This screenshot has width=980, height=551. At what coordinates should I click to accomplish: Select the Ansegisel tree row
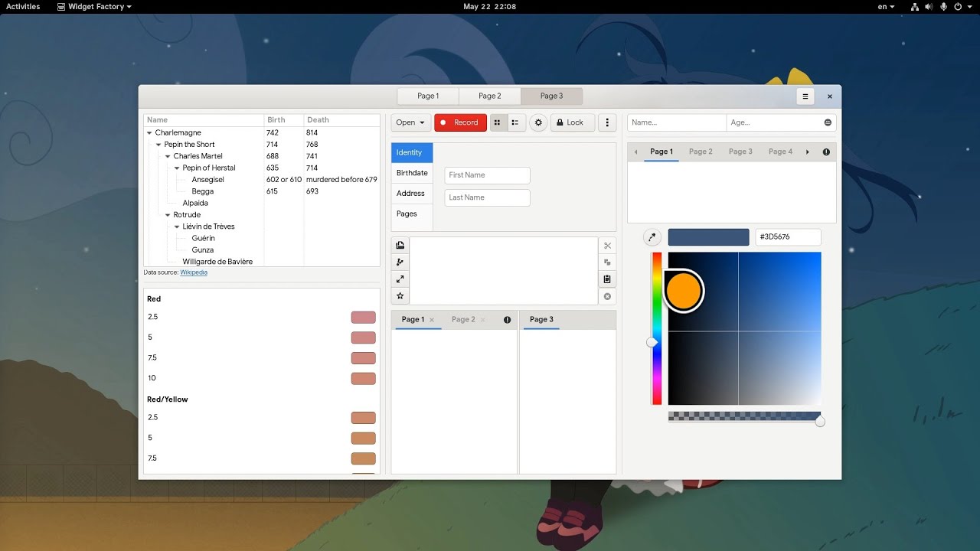262,180
